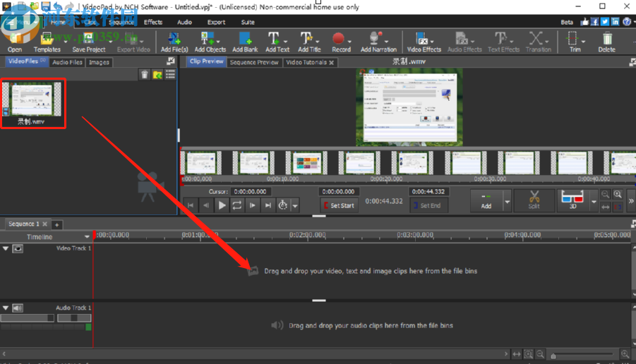The width and height of the screenshot is (636, 364).
Task: Click Save Project in the toolbar
Action: click(x=88, y=42)
